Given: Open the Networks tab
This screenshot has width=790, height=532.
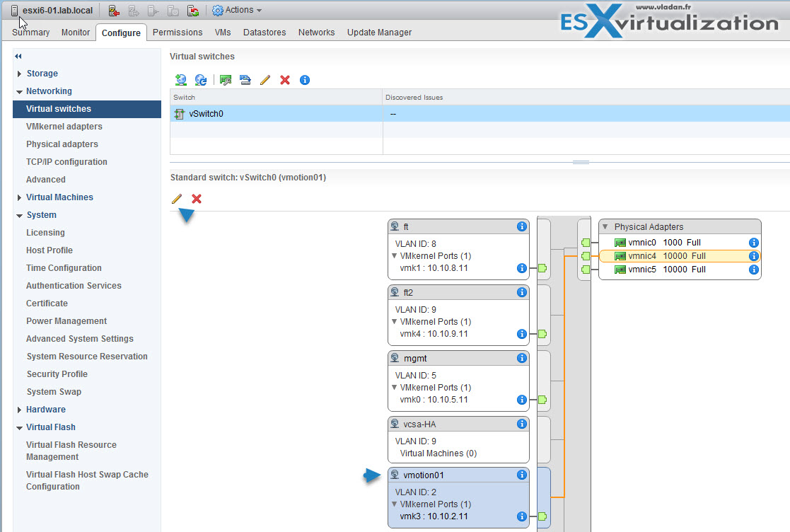Looking at the screenshot, I should coord(316,33).
